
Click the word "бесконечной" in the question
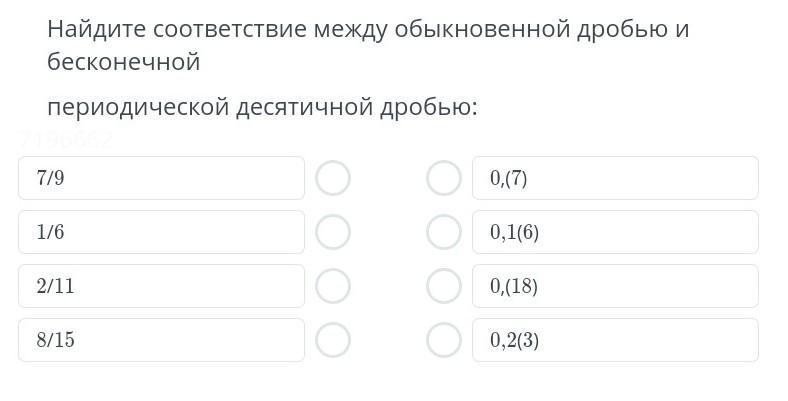(124, 62)
